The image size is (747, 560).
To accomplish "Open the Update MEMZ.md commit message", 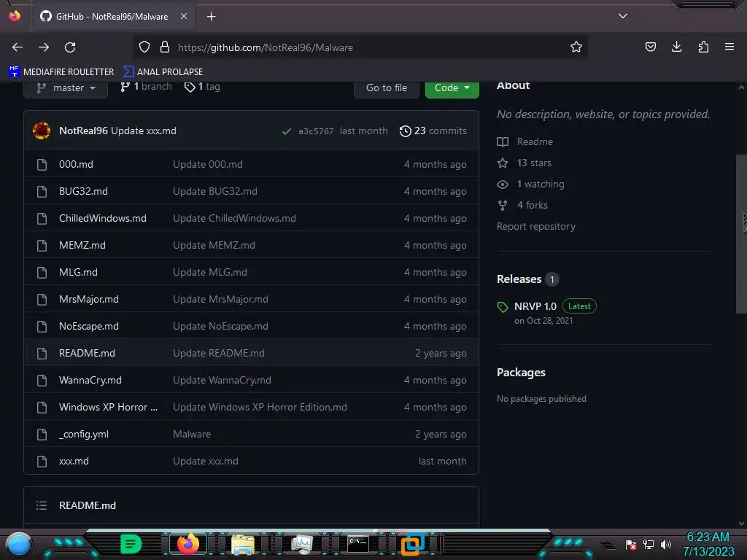I will 214,245.
